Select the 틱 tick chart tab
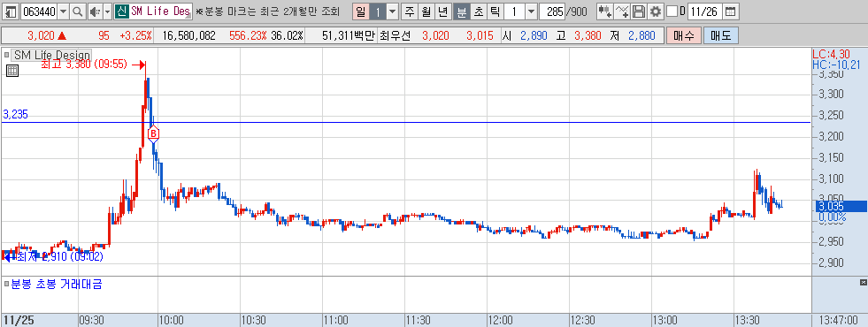 (495, 11)
